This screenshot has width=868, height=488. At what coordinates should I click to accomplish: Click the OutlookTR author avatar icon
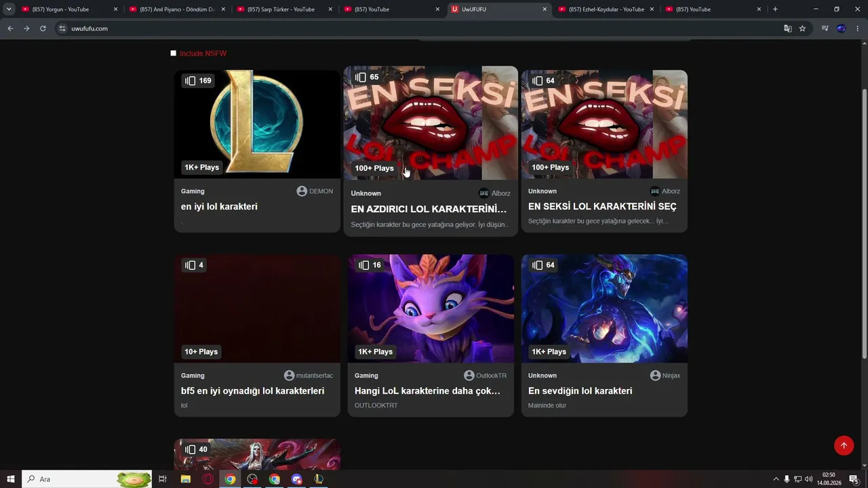469,375
